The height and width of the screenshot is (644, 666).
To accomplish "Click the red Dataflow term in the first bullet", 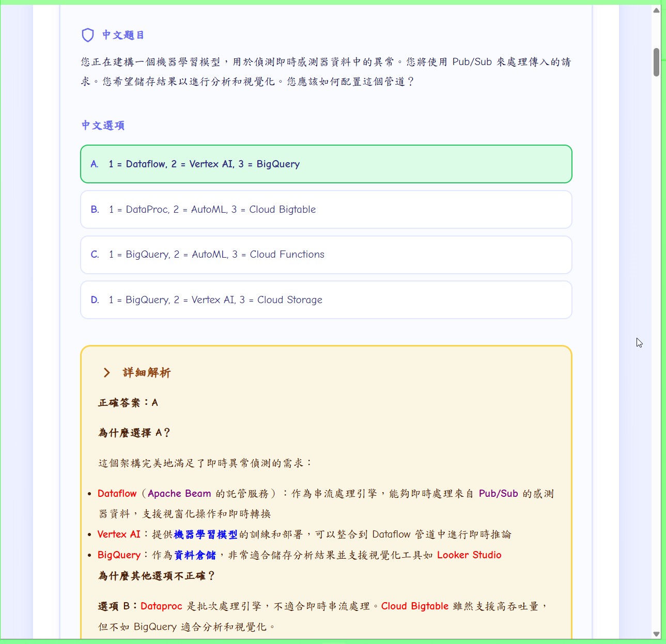I will [117, 494].
